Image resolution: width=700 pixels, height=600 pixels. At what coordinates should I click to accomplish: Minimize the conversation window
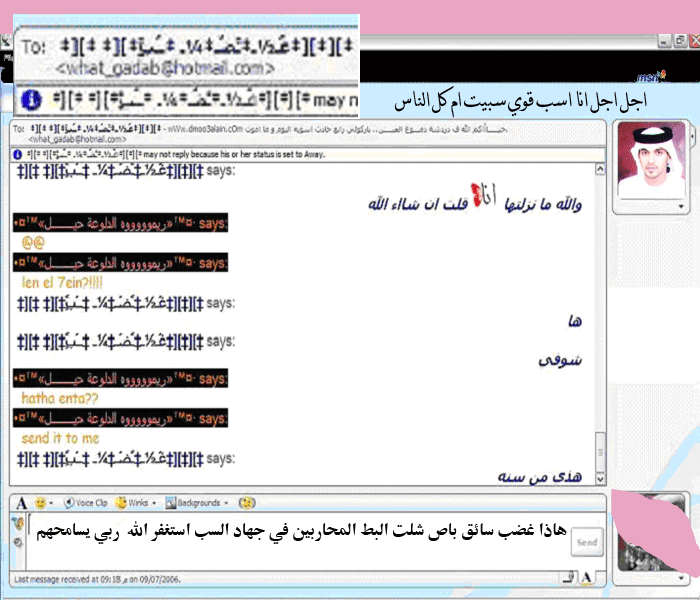(665, 41)
